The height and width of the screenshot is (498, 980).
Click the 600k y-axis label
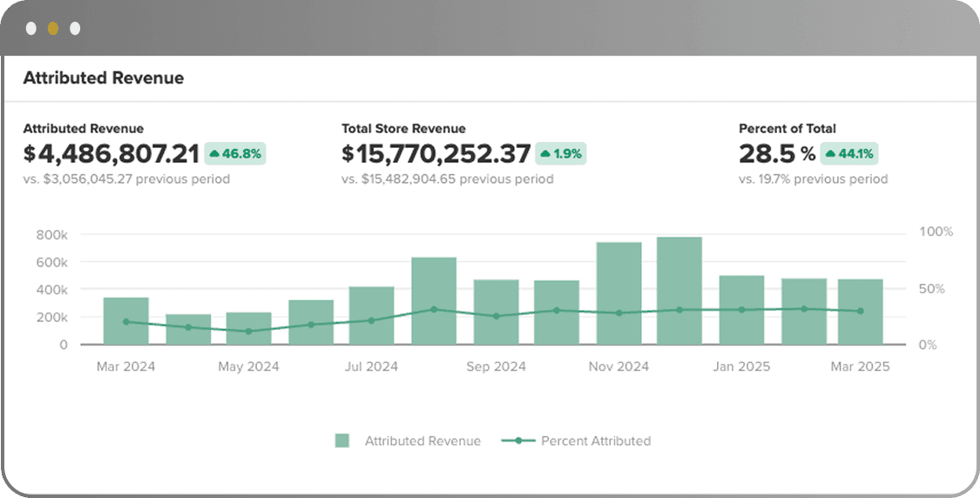[x=52, y=262]
